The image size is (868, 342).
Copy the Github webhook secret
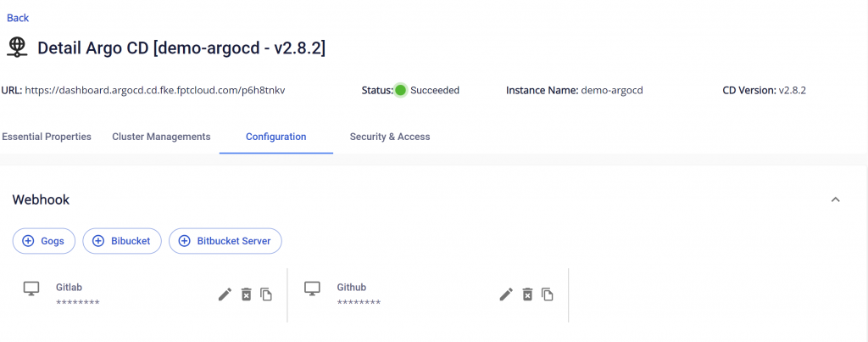(x=548, y=294)
